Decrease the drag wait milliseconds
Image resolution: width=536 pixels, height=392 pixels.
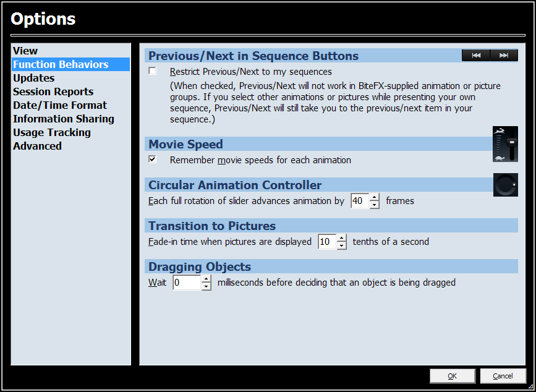(206, 286)
